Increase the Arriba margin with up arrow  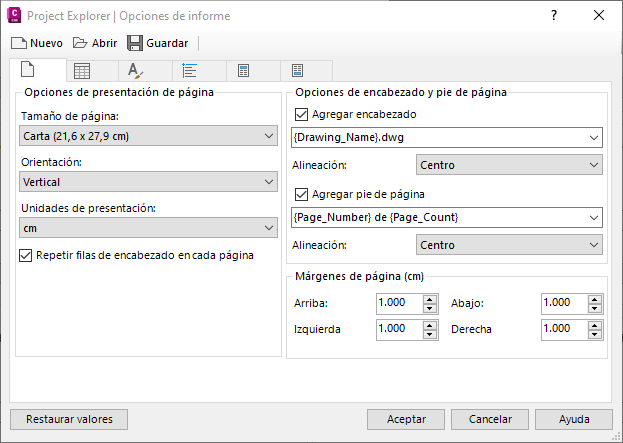[430, 298]
